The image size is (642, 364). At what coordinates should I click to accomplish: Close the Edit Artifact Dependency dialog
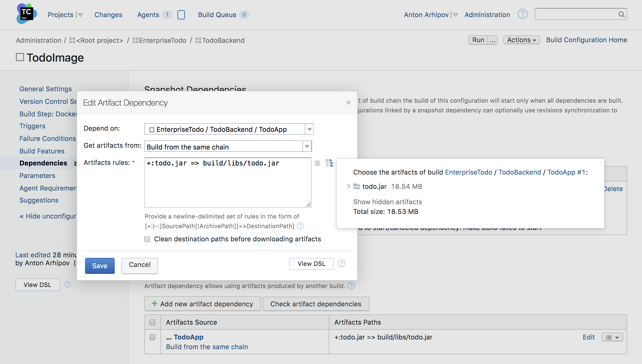(348, 103)
